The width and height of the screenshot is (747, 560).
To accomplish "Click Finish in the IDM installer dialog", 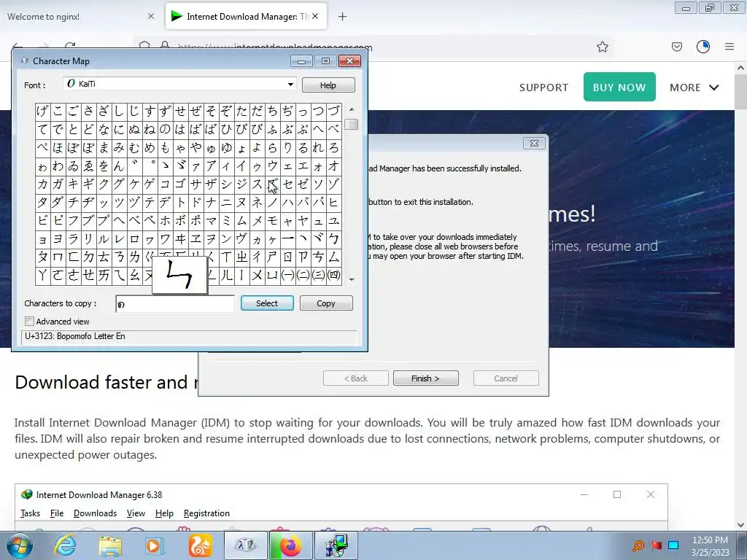I will [x=425, y=378].
